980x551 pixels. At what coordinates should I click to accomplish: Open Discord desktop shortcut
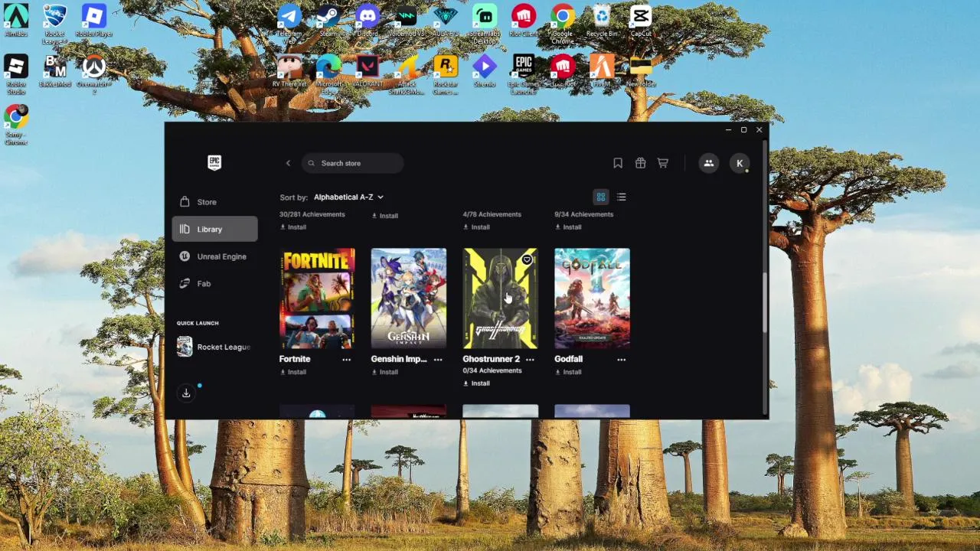(x=367, y=21)
